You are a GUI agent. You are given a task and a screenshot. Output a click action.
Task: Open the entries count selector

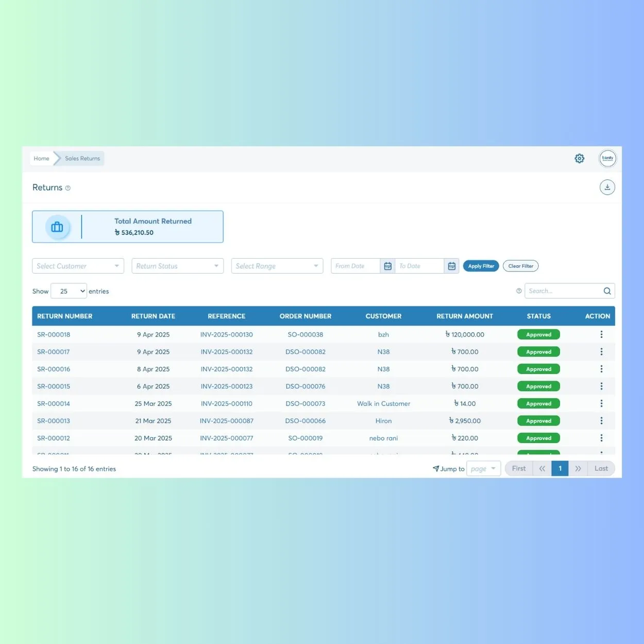68,291
